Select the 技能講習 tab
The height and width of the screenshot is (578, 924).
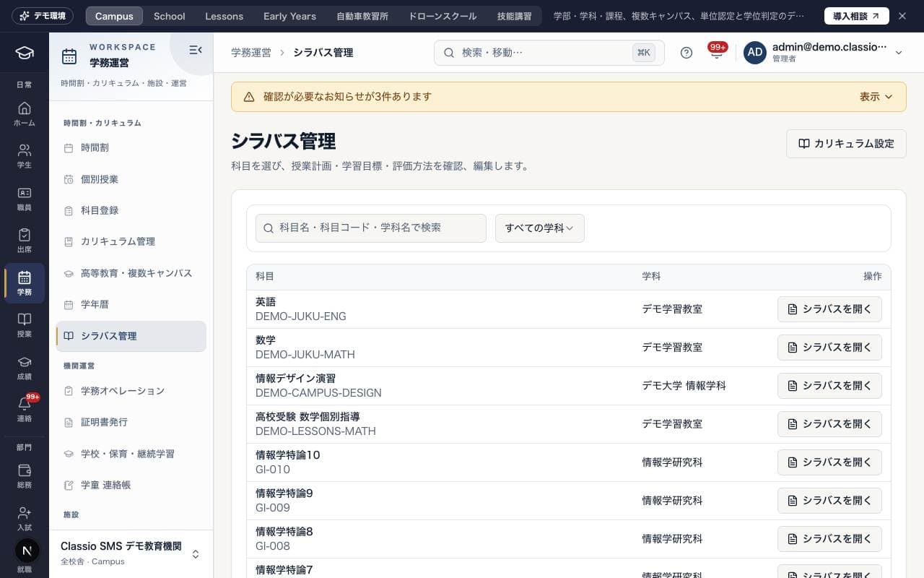click(x=514, y=16)
